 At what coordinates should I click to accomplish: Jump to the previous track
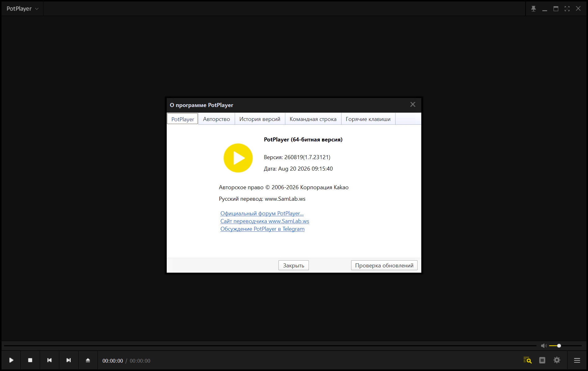click(x=49, y=360)
